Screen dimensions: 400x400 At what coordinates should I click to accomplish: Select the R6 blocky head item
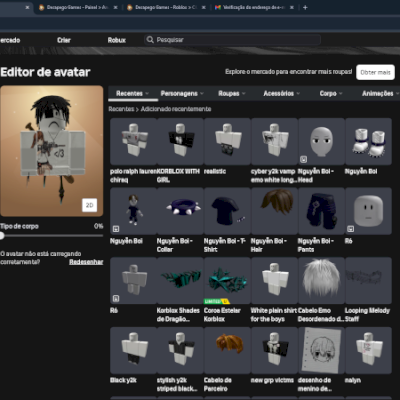(x=368, y=211)
